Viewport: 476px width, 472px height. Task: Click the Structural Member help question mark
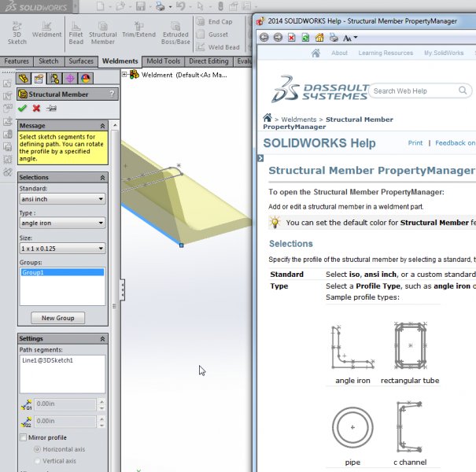point(112,94)
